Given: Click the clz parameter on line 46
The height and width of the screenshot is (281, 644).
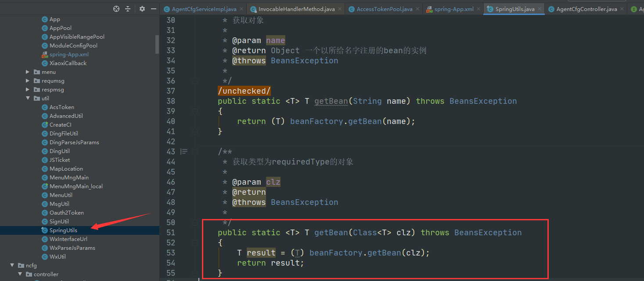Looking at the screenshot, I should (x=273, y=182).
